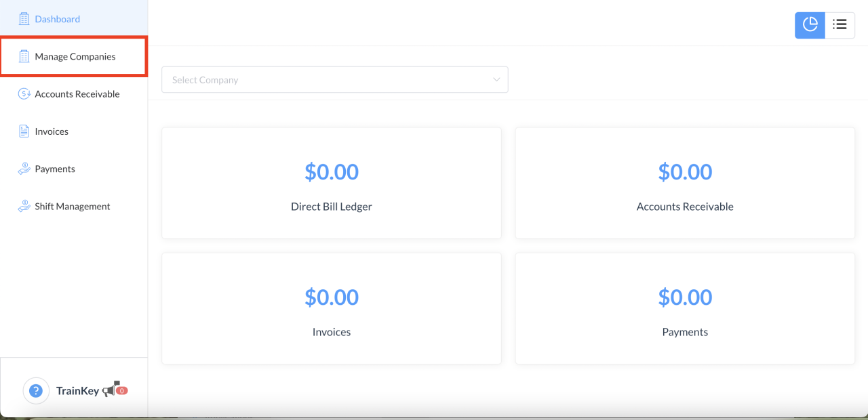Open Manage Companies menu item

pos(75,57)
